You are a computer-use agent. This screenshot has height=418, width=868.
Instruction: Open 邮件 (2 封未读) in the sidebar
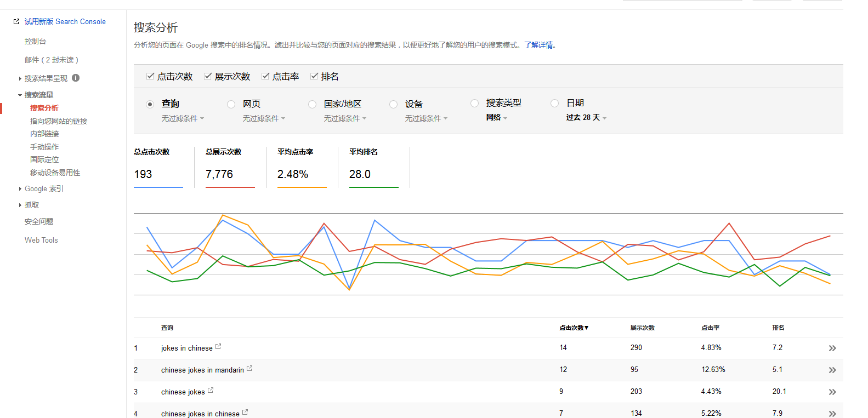click(x=52, y=60)
